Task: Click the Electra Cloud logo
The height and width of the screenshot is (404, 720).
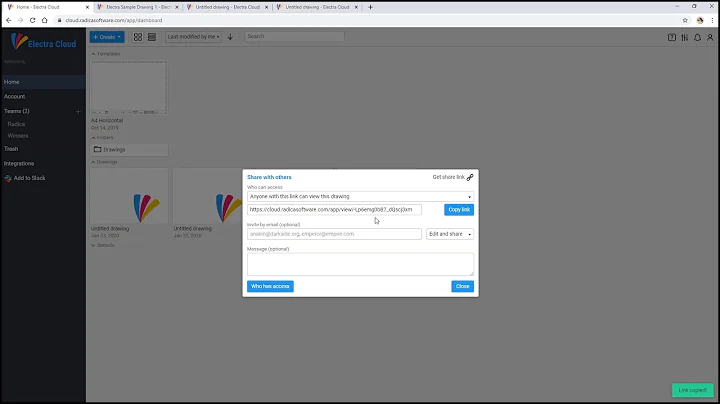Action: coord(44,42)
